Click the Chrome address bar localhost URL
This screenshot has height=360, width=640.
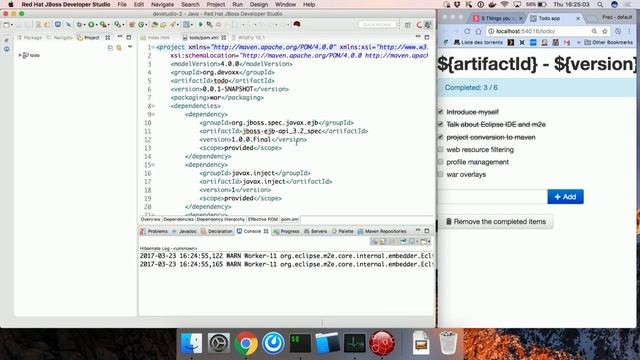525,31
